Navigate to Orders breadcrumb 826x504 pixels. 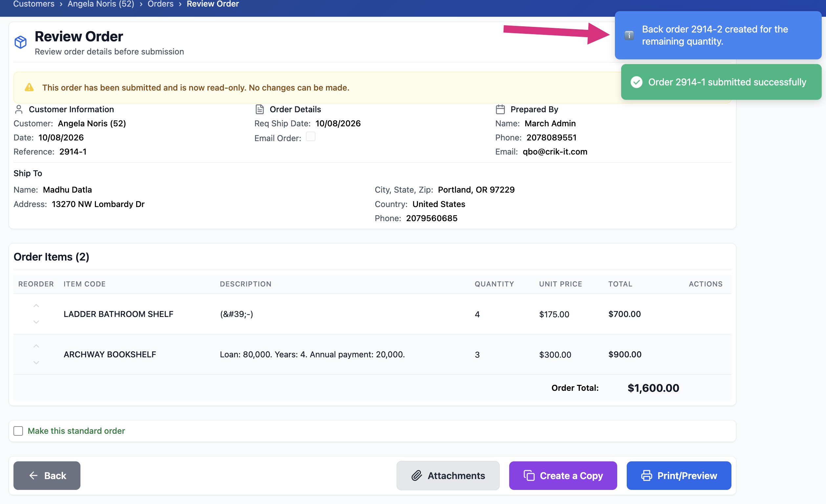pos(161,4)
